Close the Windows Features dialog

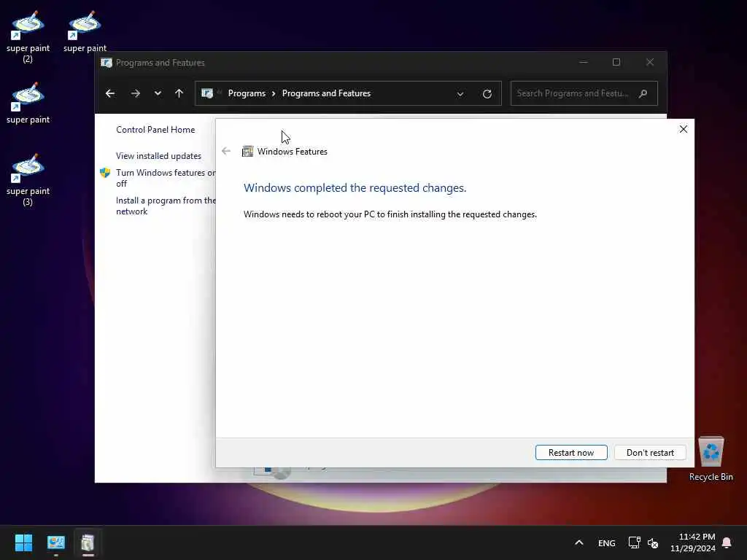pyautogui.click(x=683, y=129)
